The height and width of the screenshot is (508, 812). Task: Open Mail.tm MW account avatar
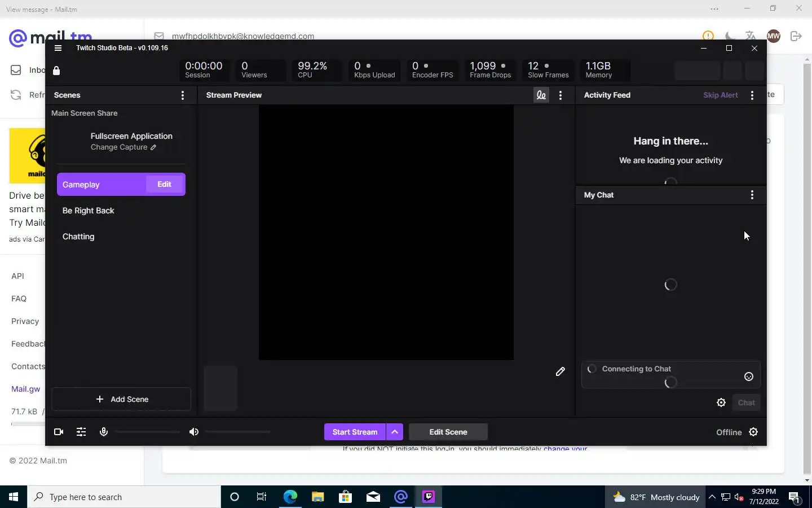[774, 36]
